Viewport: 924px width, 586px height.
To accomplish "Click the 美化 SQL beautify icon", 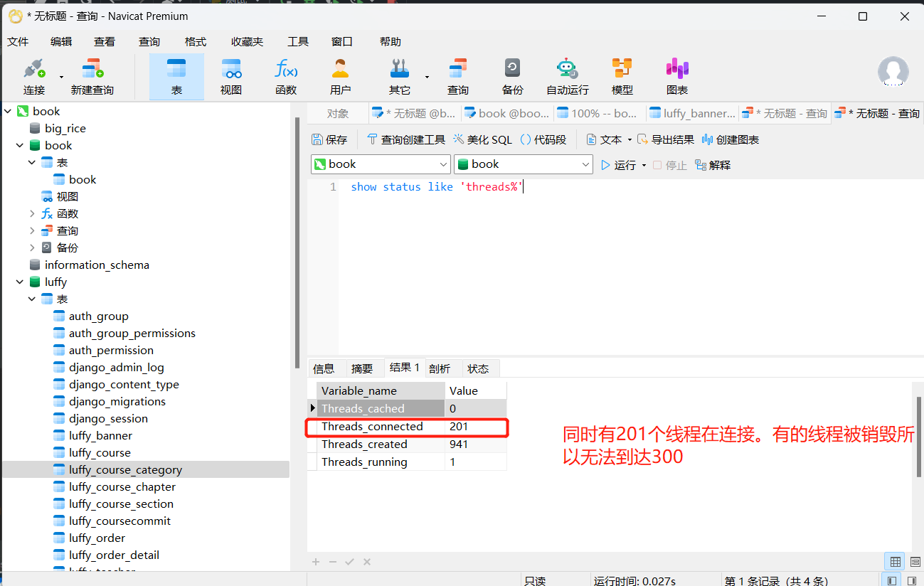I will [x=482, y=139].
